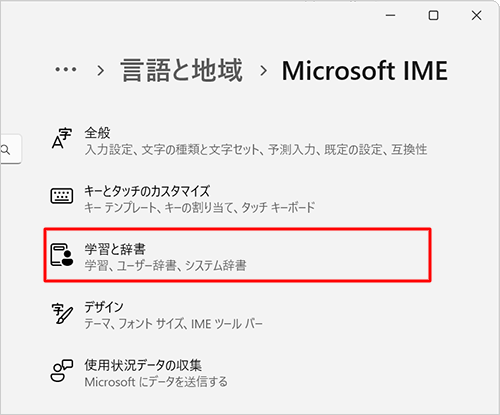Image resolution: width=500 pixels, height=415 pixels.
Task: Click the search magnifier icon
Action: tap(5, 150)
